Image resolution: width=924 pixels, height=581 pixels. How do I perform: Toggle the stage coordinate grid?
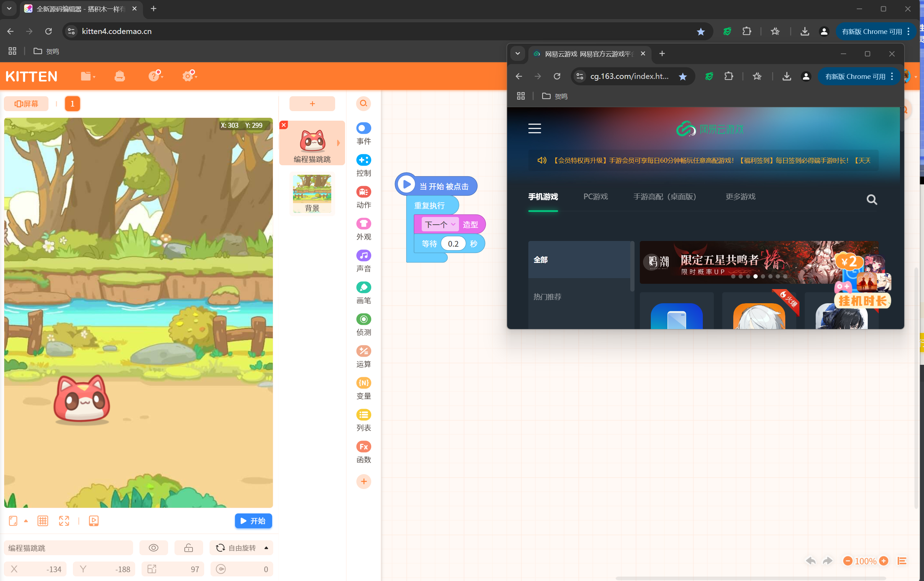(x=42, y=521)
